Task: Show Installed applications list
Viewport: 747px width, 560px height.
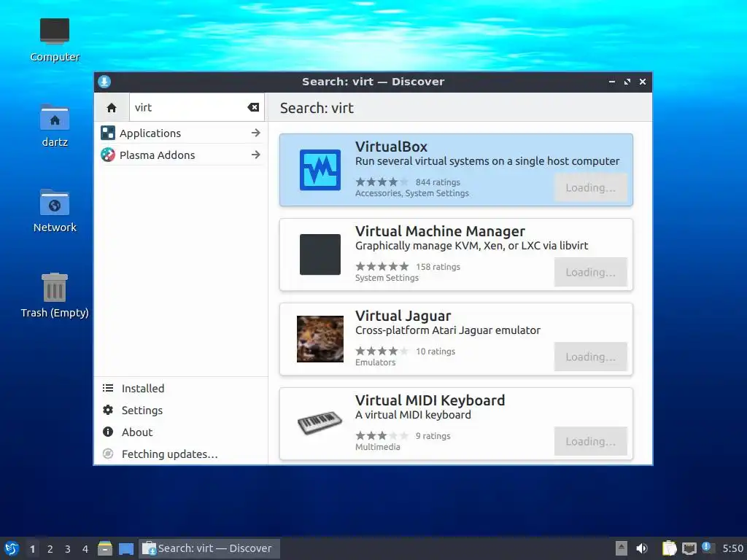Action: [181, 389]
